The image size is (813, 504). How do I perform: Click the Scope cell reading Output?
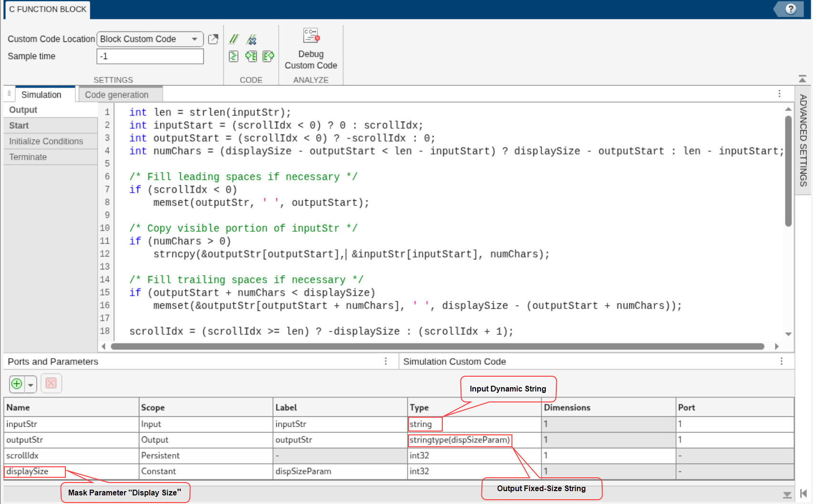coord(206,440)
